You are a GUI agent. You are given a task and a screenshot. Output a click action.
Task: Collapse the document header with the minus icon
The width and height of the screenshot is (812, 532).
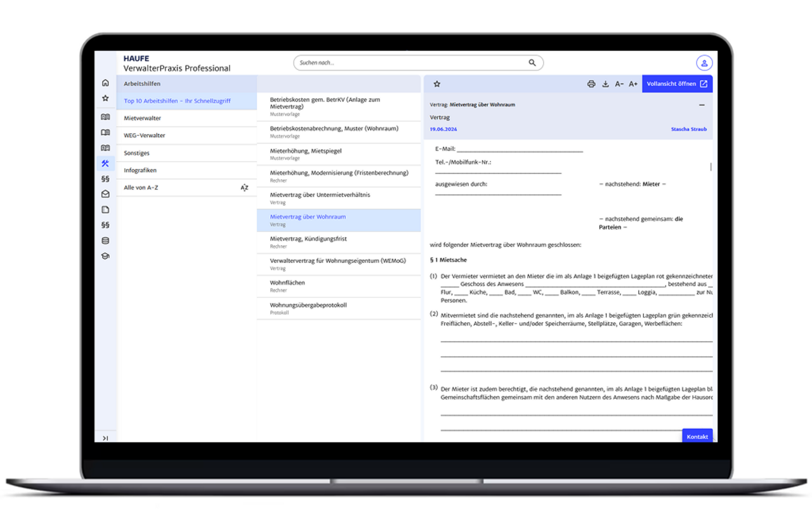(x=702, y=105)
